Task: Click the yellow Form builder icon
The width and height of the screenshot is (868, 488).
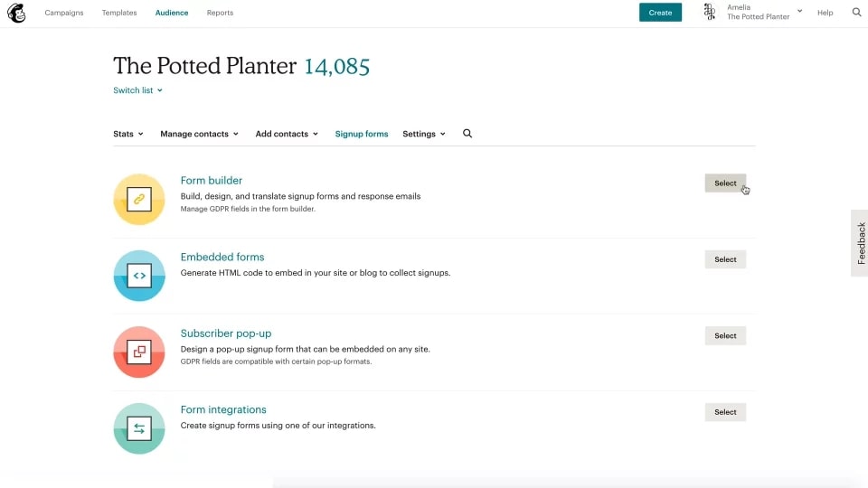Action: 139,199
